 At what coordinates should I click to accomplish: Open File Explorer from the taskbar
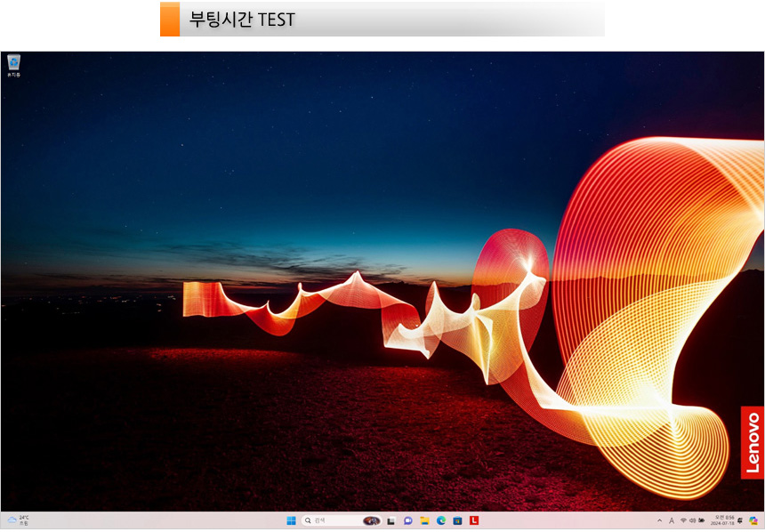pos(424,520)
